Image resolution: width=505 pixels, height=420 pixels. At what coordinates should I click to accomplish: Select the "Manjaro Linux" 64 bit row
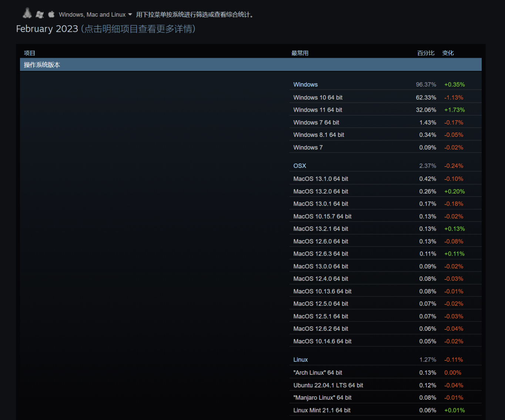[x=385, y=397]
